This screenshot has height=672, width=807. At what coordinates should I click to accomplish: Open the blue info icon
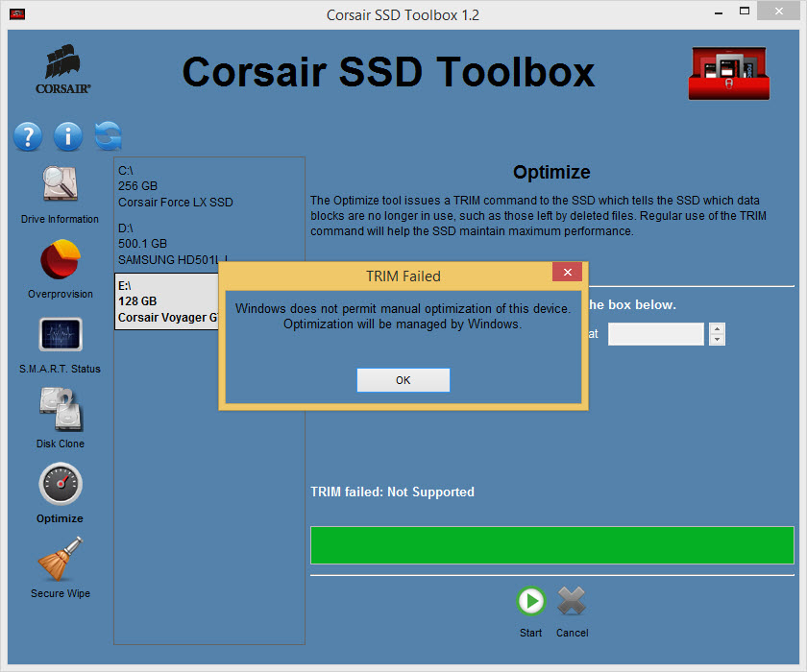point(68,136)
